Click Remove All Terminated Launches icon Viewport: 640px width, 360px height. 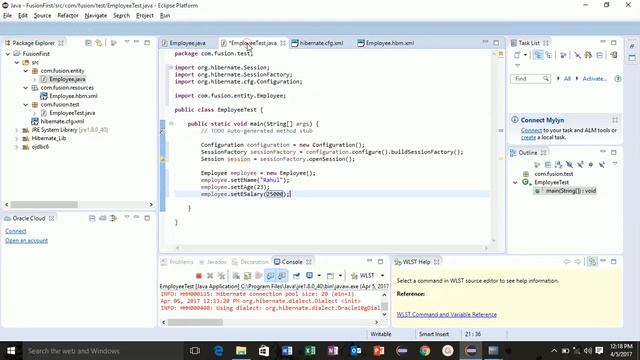[221, 276]
